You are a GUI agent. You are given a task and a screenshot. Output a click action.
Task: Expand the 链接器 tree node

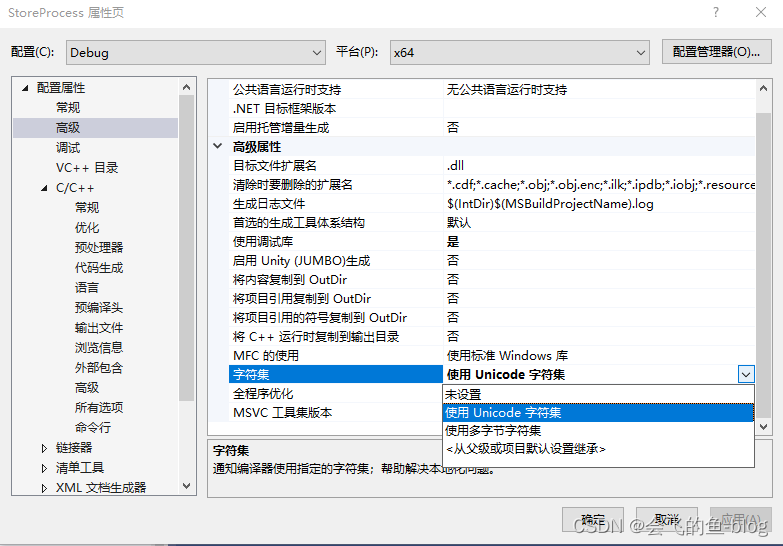[44, 448]
